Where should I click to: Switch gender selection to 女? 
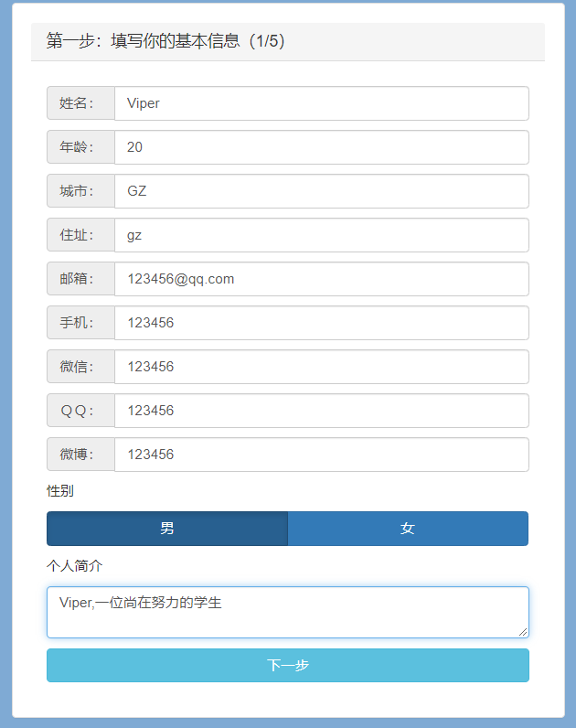(408, 529)
